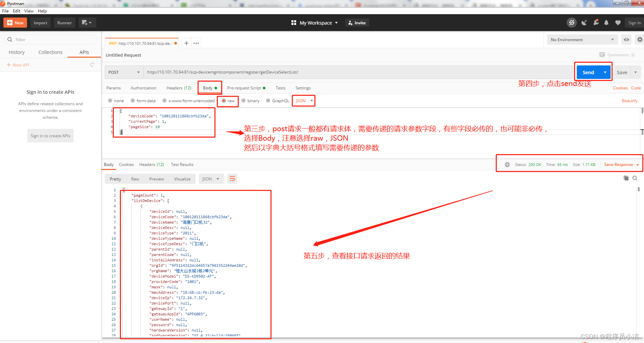Open the Test Results tab

[x=182, y=165]
